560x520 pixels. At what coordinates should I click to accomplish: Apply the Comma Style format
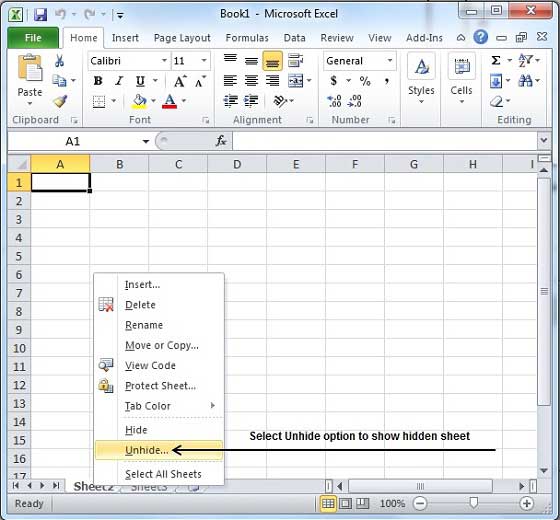[387, 82]
